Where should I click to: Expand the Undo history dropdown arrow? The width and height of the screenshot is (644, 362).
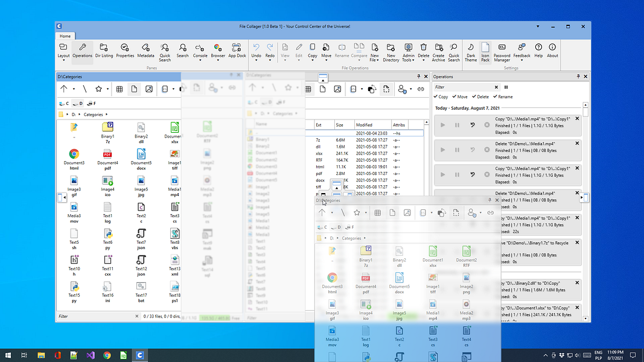[x=256, y=60]
